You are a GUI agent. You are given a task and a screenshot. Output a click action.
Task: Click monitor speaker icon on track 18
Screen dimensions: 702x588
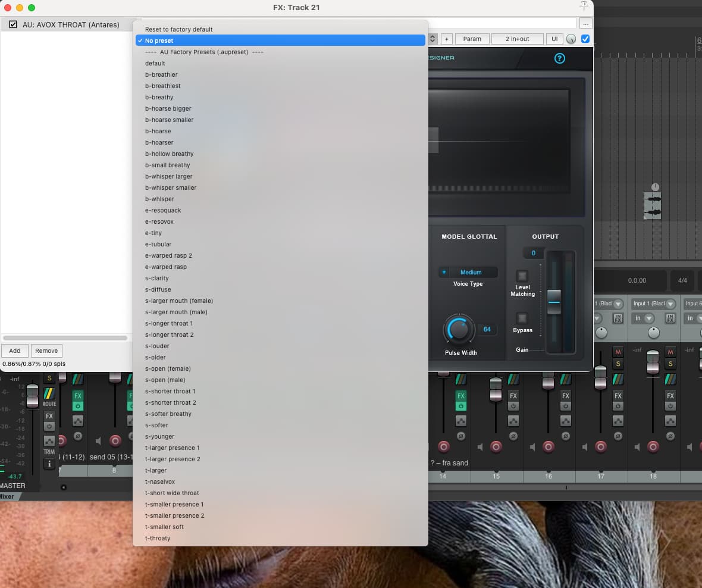[x=638, y=447]
